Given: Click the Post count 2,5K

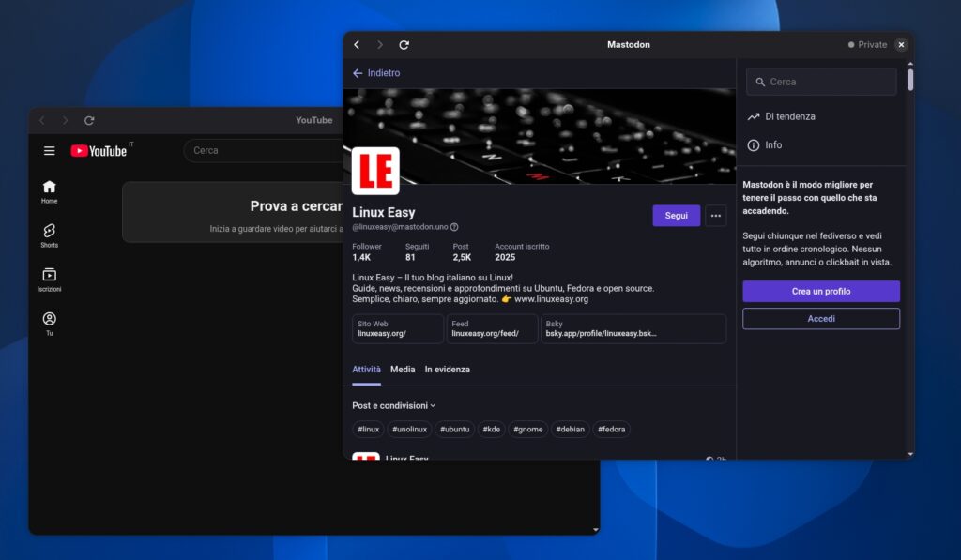Looking at the screenshot, I should pyautogui.click(x=462, y=251).
